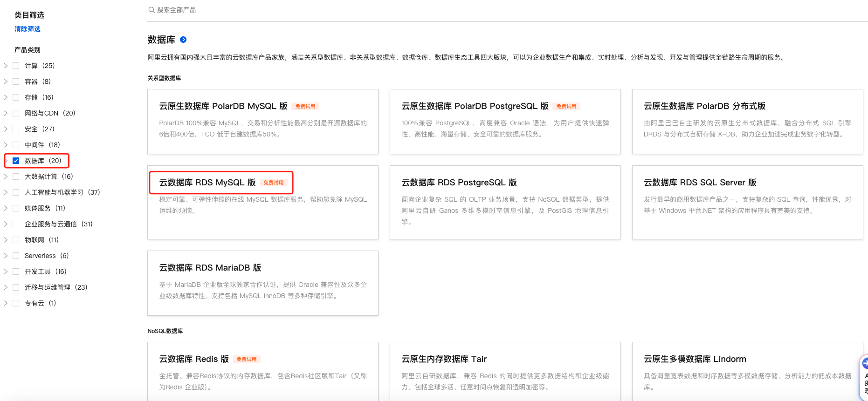Check the 企业服务与云通信 (31) checkbox
Screen dimensions: 868x401
(16, 224)
